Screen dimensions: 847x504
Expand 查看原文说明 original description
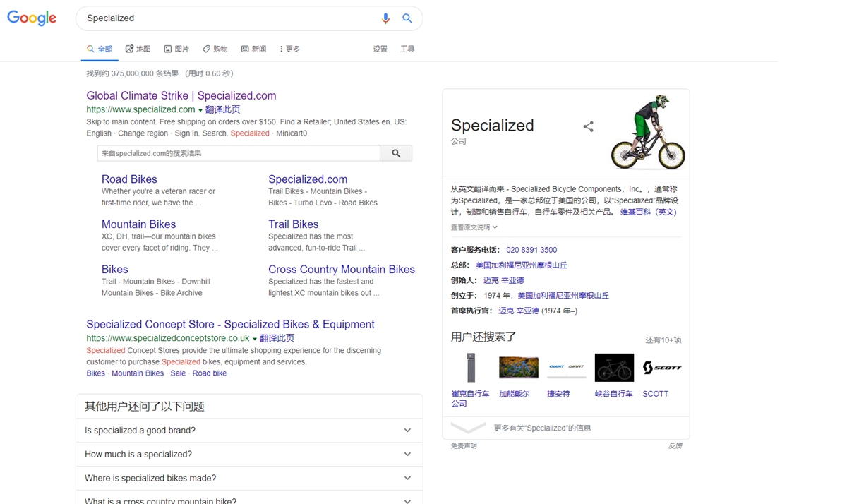tap(474, 227)
